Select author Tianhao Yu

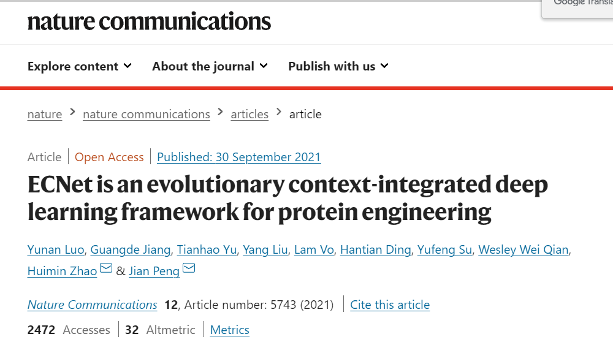tap(206, 249)
